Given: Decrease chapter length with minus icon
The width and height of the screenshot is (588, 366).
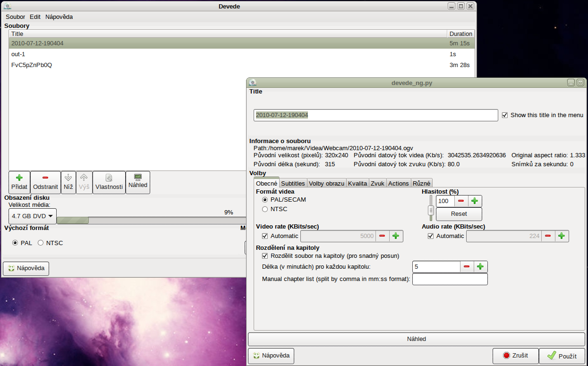Looking at the screenshot, I should click(x=467, y=267).
